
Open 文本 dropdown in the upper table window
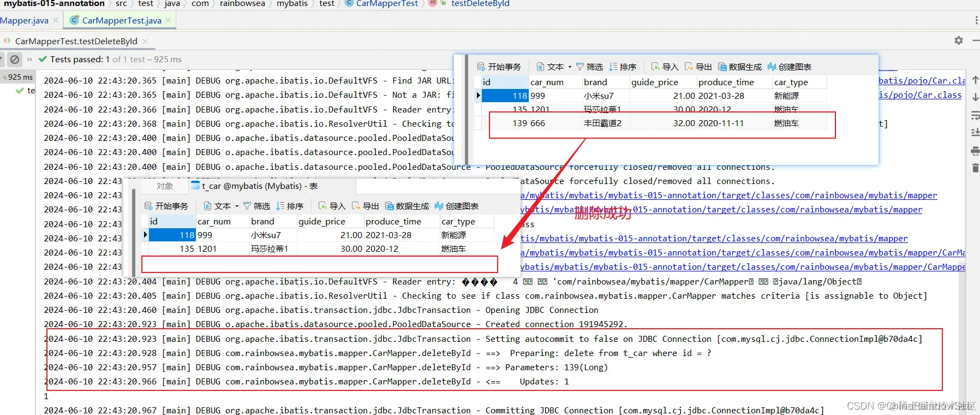pos(554,67)
